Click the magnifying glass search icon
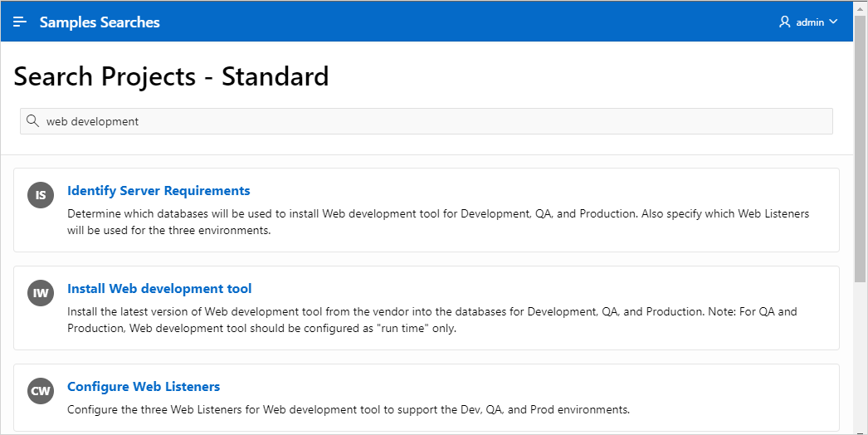Viewport: 868px width, 435px height. pyautogui.click(x=33, y=121)
